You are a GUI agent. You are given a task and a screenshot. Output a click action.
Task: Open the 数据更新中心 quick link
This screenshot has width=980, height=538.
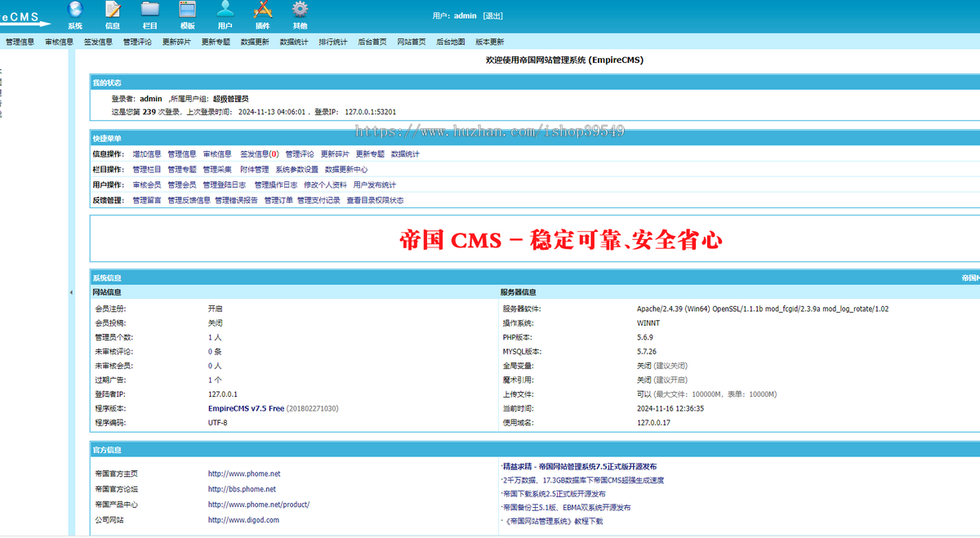[x=346, y=169]
